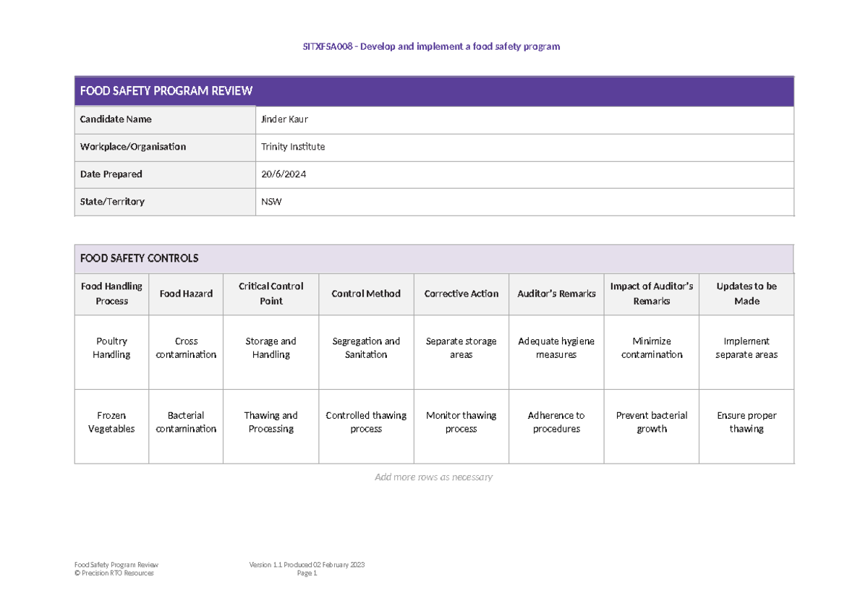The width and height of the screenshot is (868, 614).
Task: Click the FOOD SAFETY CONTROLS section header
Action: [434, 258]
